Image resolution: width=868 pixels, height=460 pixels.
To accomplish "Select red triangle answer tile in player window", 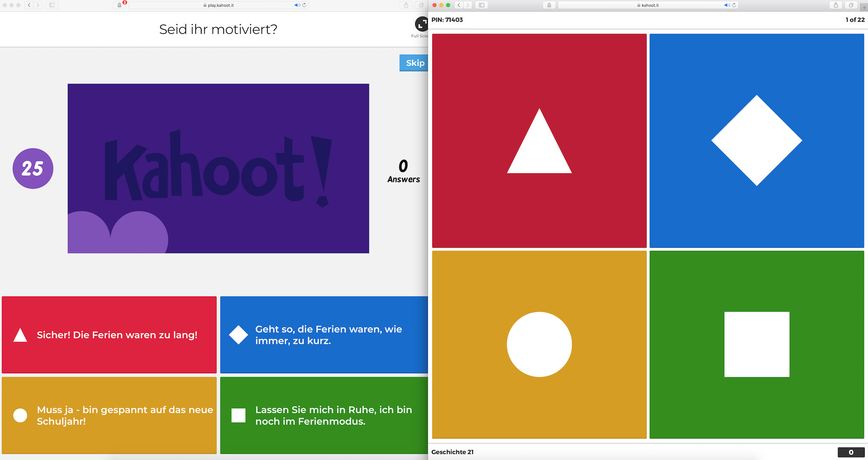I will pyautogui.click(x=539, y=140).
